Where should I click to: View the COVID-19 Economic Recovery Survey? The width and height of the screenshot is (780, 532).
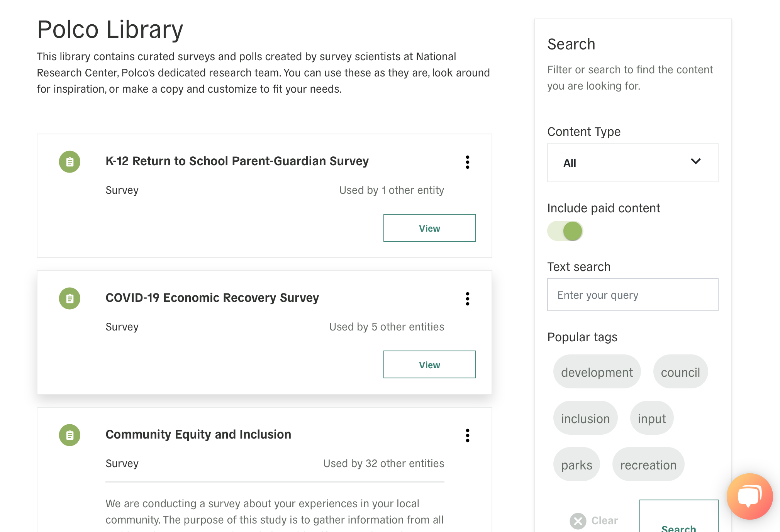coord(429,364)
